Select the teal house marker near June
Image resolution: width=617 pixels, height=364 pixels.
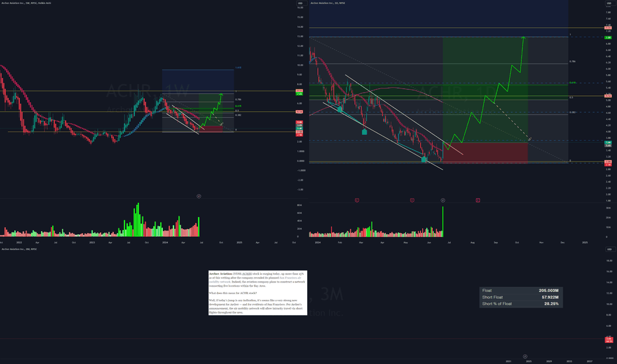tap(424, 159)
